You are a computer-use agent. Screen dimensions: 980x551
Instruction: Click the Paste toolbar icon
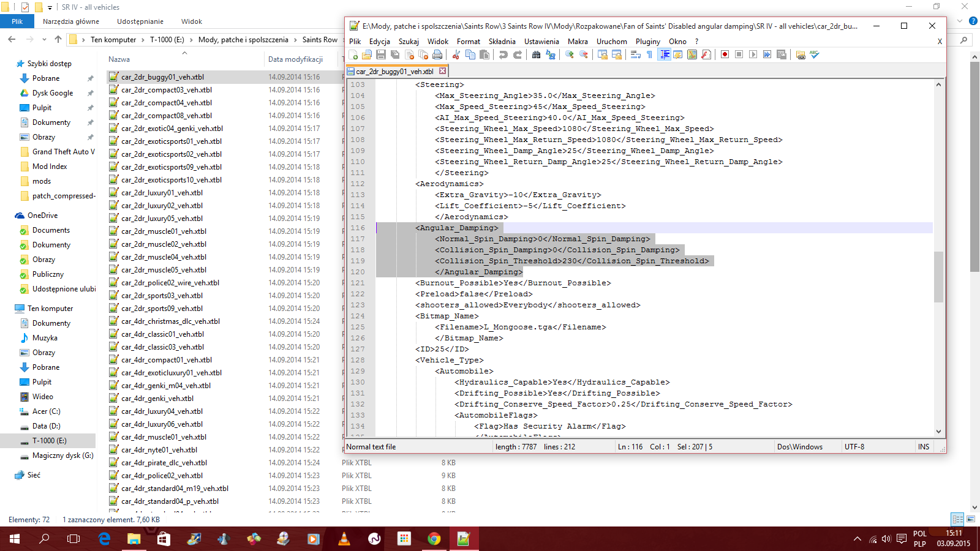[484, 54]
